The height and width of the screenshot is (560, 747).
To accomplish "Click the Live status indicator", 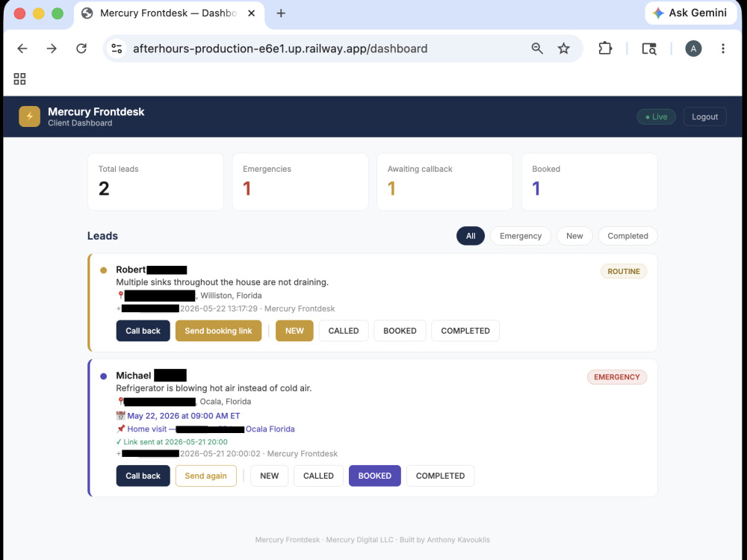I will coord(656,116).
